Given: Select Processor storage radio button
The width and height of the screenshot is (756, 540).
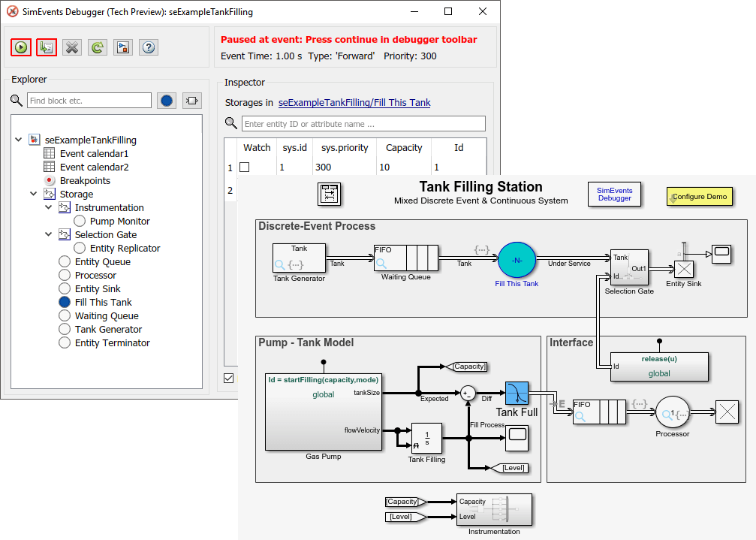Looking at the screenshot, I should tap(65, 275).
